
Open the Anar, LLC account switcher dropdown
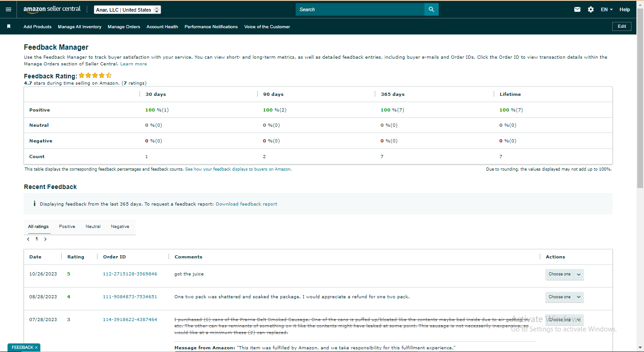(127, 10)
